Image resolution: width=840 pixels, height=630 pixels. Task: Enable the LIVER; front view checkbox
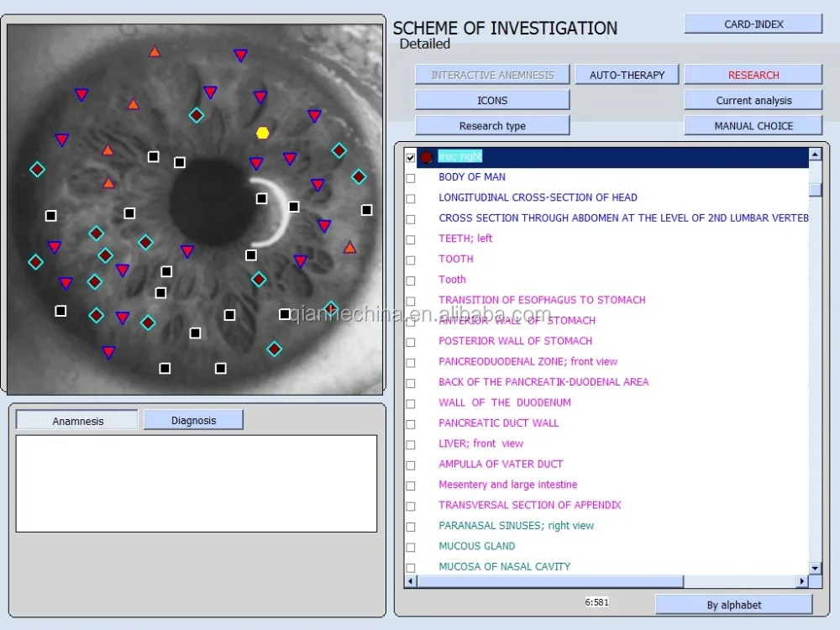click(411, 444)
